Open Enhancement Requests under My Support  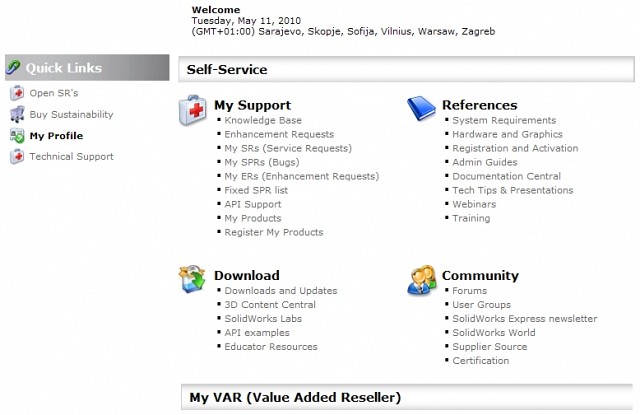[279, 134]
